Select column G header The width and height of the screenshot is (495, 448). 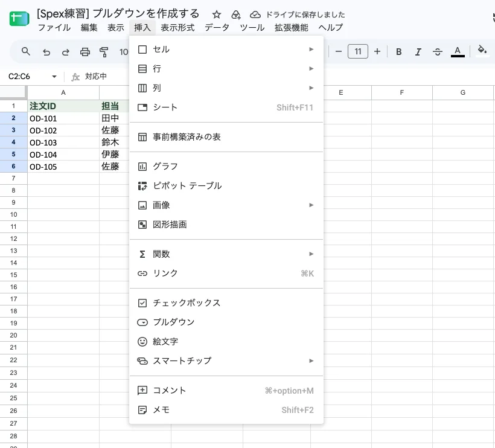click(x=463, y=92)
